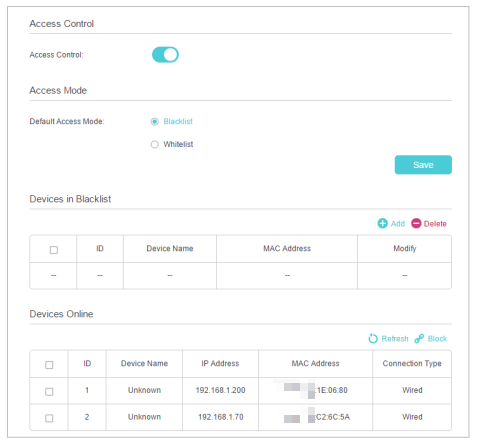Screen dimensions: 483x444
Task: Check the checkbox for device 192.168.1.200
Action: click(49, 391)
